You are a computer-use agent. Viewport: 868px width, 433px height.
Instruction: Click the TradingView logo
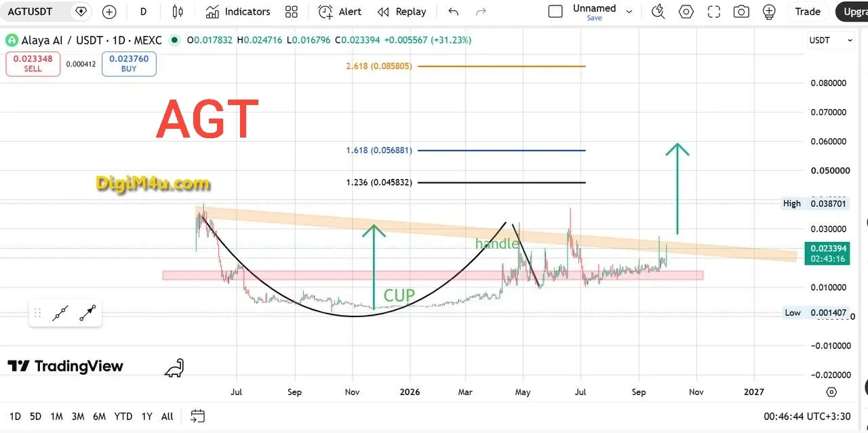[x=65, y=367]
